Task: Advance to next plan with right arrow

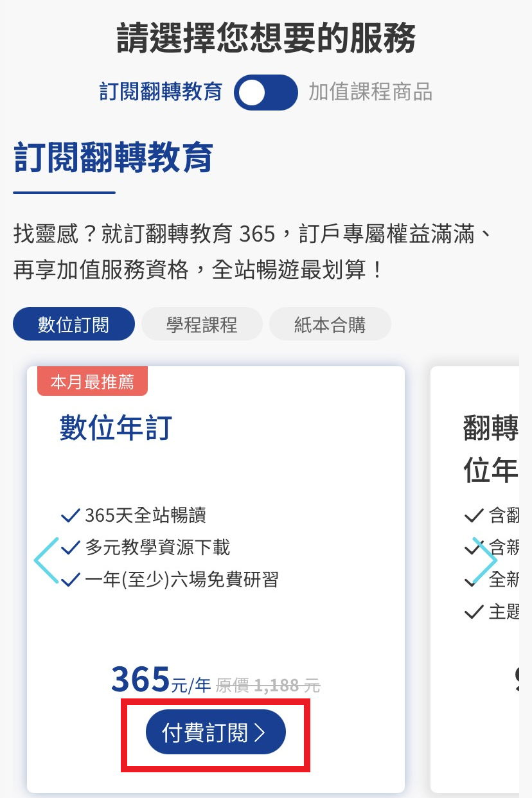Action: [484, 560]
